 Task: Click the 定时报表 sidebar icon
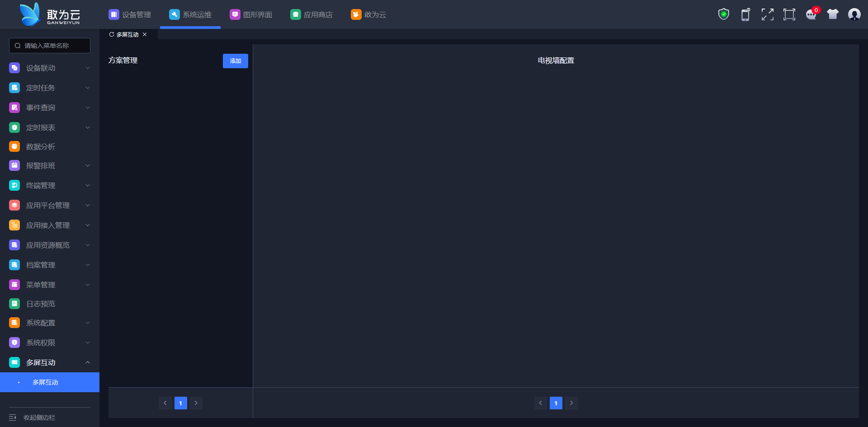click(x=14, y=127)
